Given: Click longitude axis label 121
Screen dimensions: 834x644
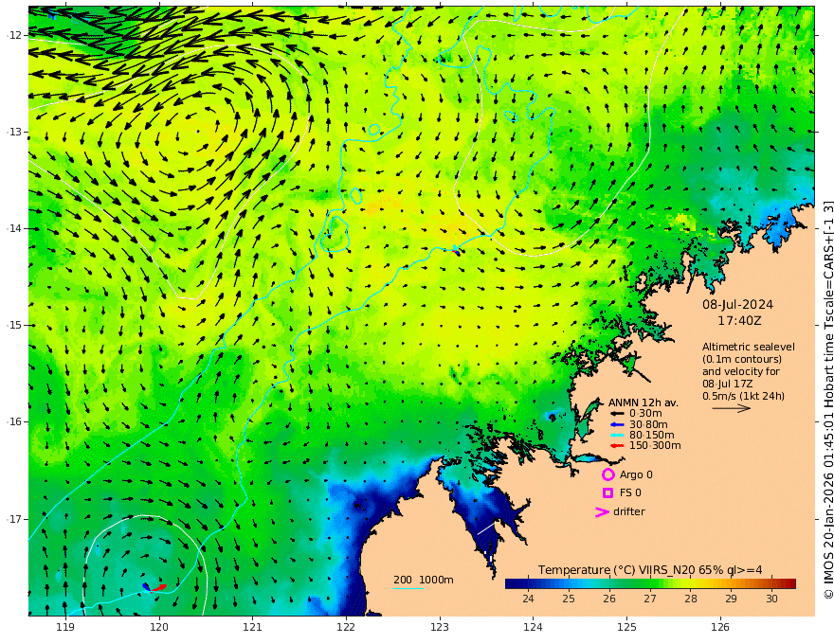Looking at the screenshot, I should point(253,628).
